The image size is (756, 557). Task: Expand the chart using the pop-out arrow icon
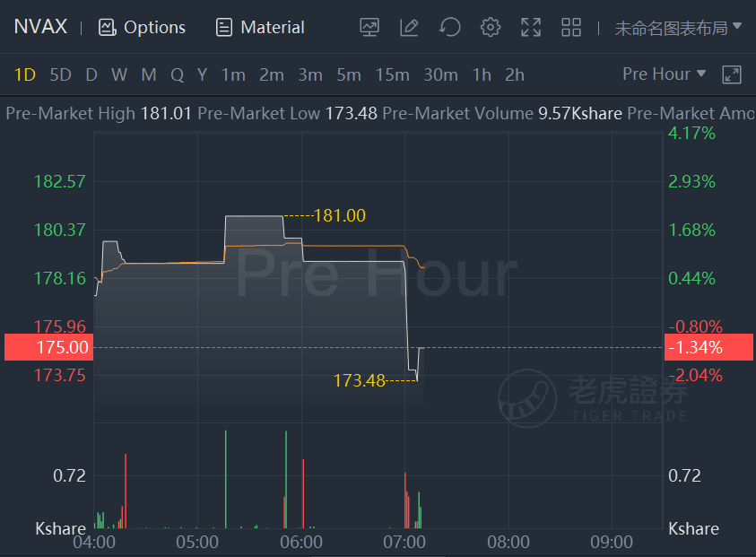click(732, 74)
